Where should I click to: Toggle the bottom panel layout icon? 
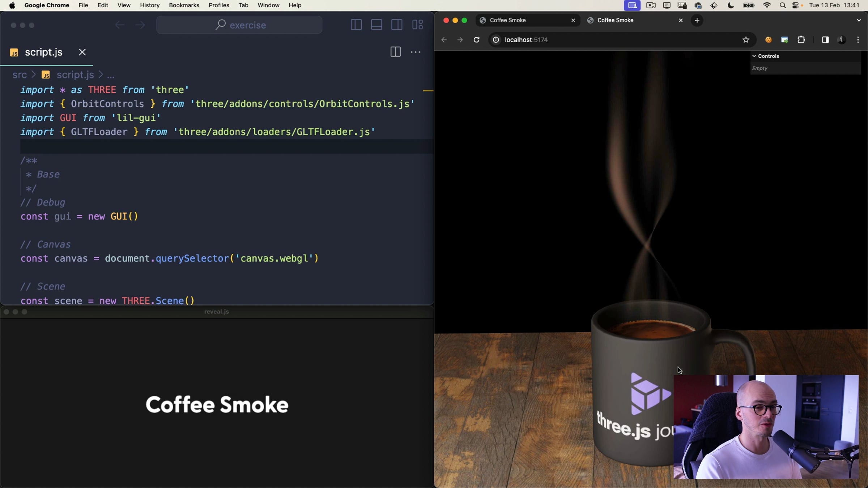coord(376,25)
